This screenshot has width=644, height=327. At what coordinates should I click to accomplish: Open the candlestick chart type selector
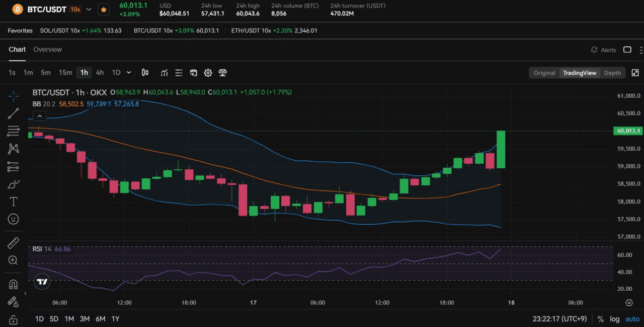click(x=145, y=73)
